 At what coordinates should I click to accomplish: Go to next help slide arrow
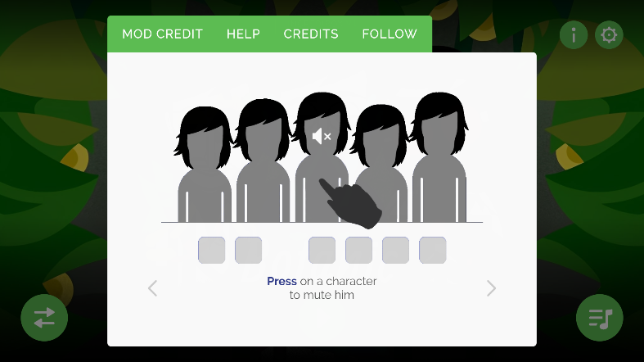(x=491, y=288)
